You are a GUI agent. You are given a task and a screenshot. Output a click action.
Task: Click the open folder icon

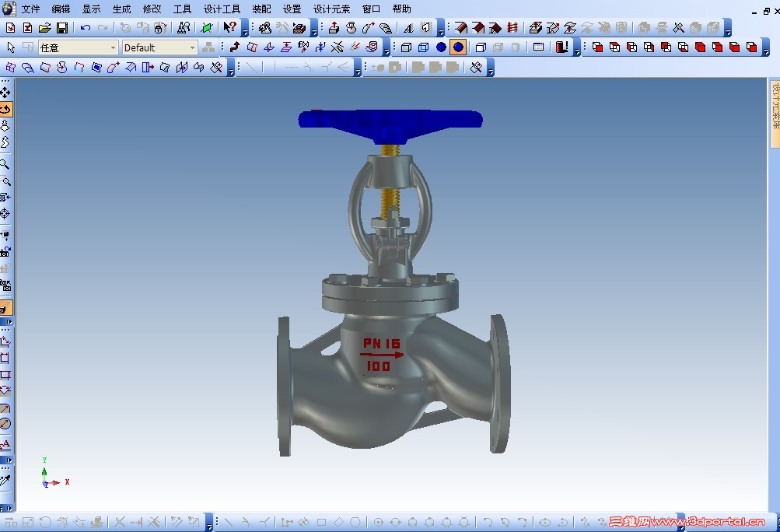pyautogui.click(x=45, y=28)
